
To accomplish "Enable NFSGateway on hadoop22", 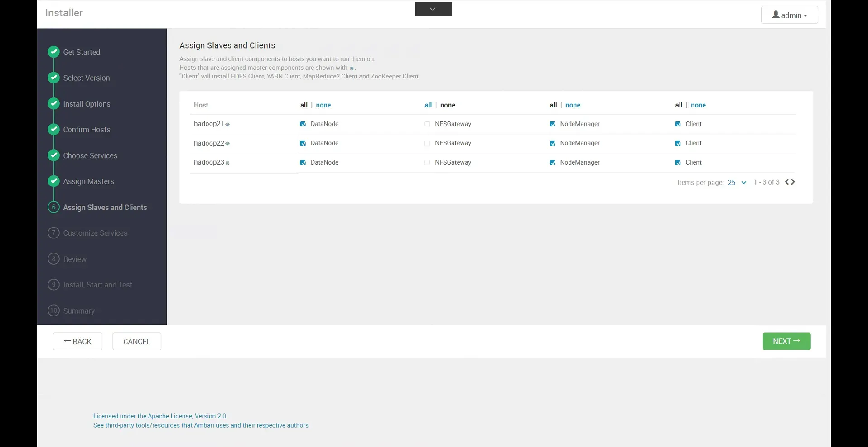I will (x=427, y=143).
